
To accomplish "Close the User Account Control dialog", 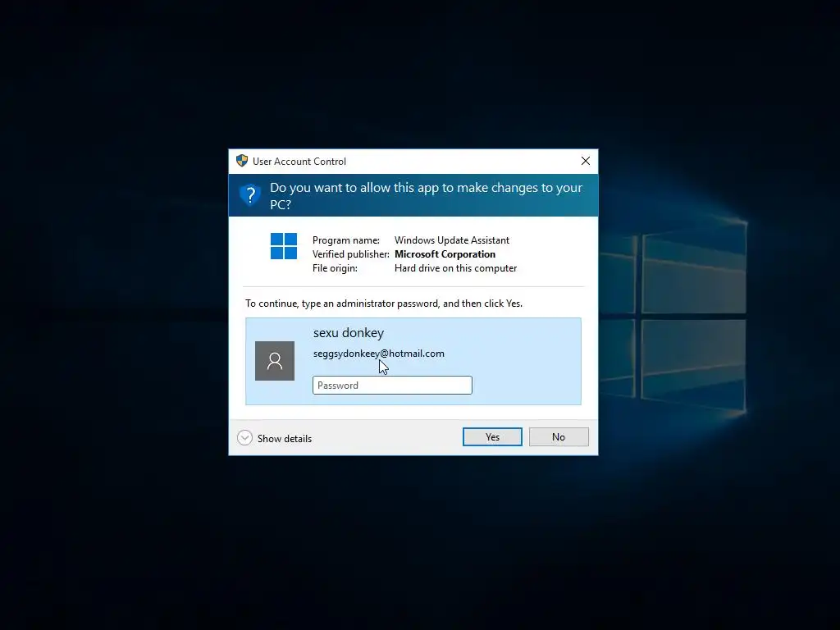I will 586,161.
